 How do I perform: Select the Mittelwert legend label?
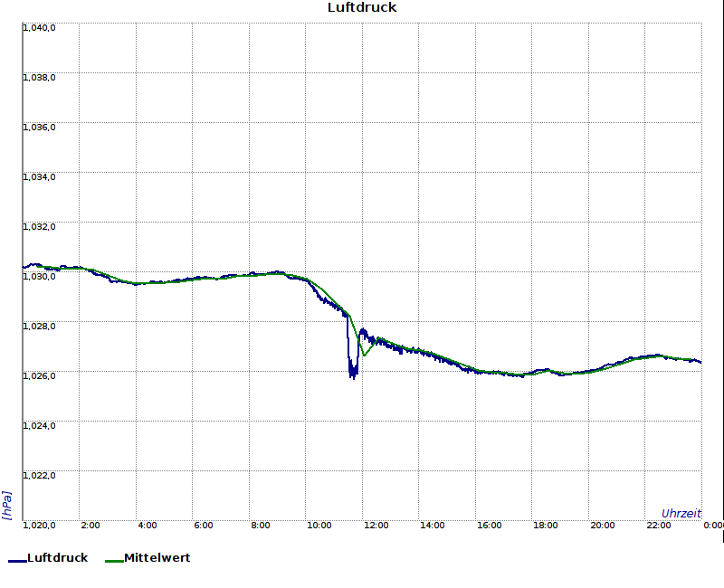157,557
